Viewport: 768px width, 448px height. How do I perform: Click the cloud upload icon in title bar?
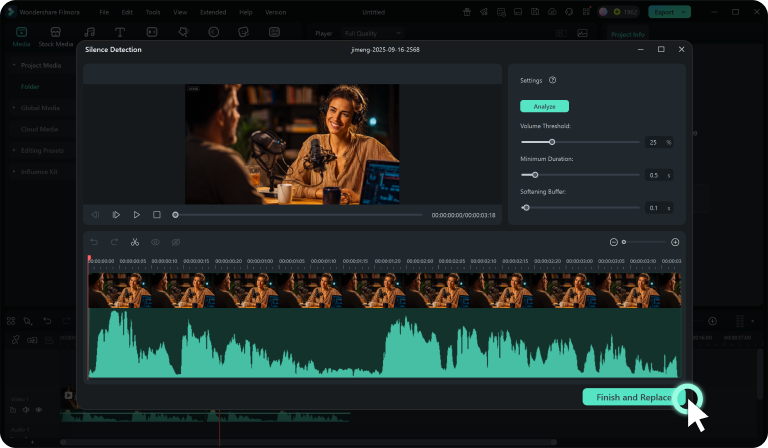click(552, 12)
